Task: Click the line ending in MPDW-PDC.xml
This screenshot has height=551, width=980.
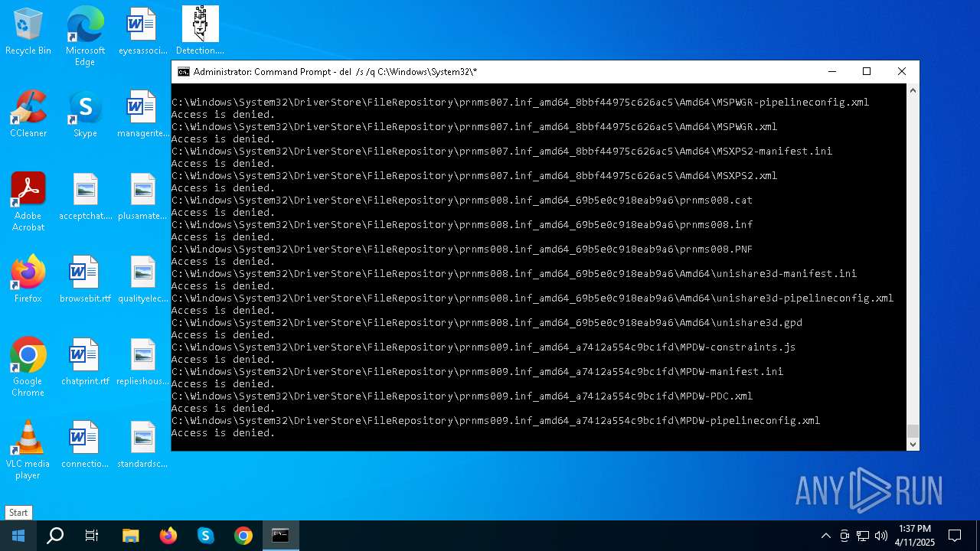Action: (x=462, y=396)
